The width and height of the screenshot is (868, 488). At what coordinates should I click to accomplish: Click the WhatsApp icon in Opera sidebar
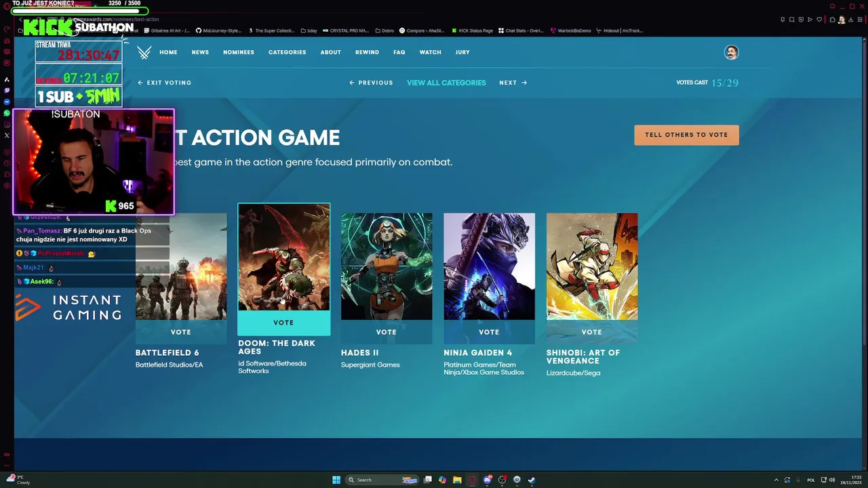7,113
